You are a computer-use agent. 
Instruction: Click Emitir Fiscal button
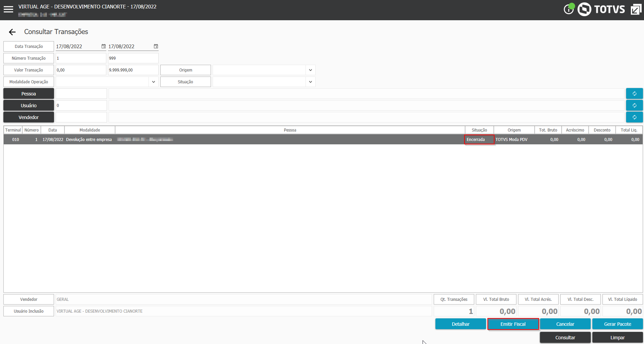[x=513, y=324]
